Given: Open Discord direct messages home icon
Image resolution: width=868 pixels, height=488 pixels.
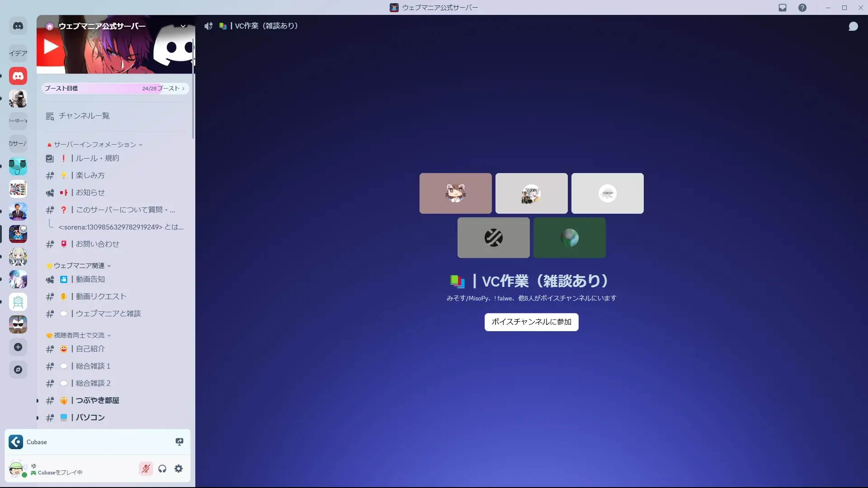Looking at the screenshot, I should pyautogui.click(x=18, y=26).
